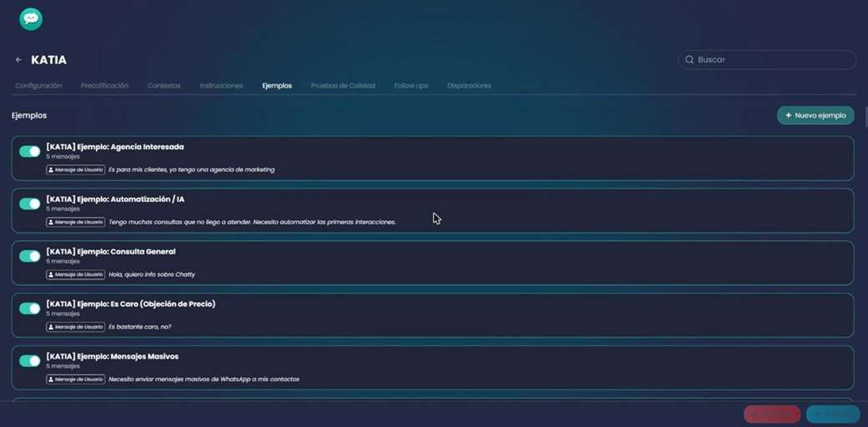Image resolution: width=868 pixels, height=427 pixels.
Task: Click the page vertical scrollbar thumb
Action: click(x=865, y=118)
